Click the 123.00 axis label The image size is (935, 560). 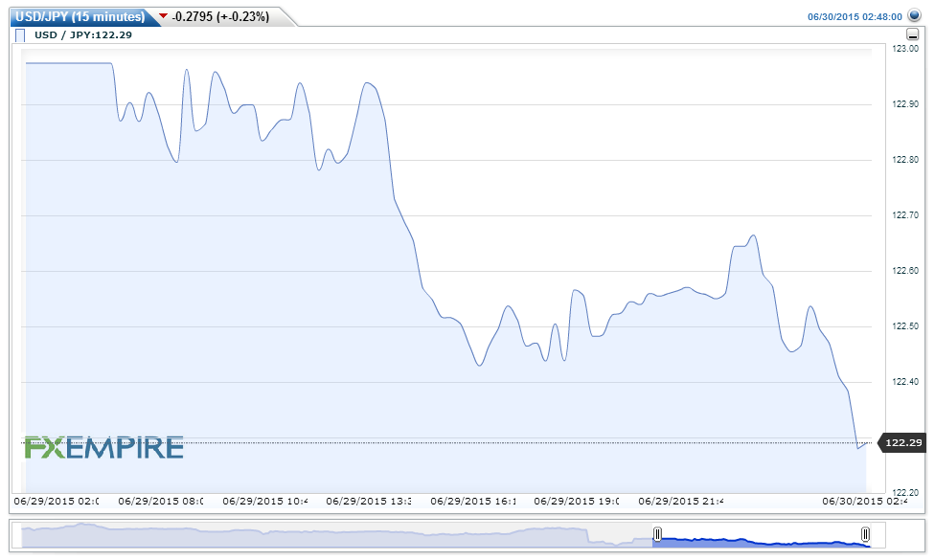[x=905, y=49]
